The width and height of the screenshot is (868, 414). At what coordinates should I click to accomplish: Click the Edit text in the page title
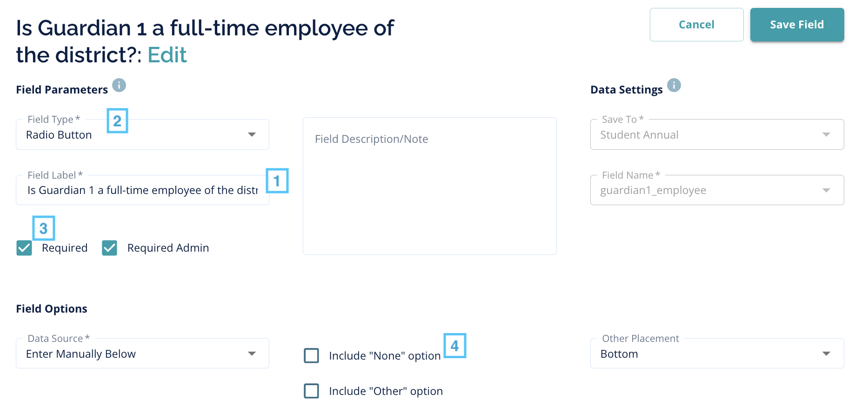[x=167, y=55]
